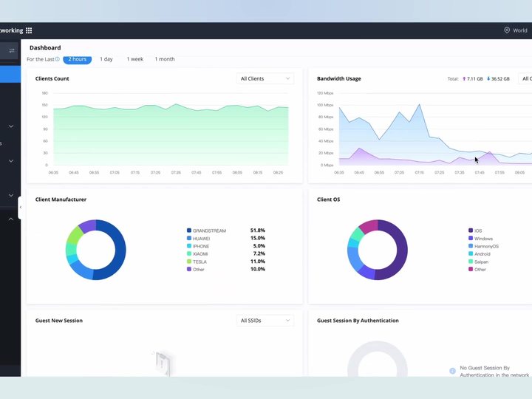Toggle Saipan legend swatch
The height and width of the screenshot is (399, 532).
pyautogui.click(x=471, y=262)
